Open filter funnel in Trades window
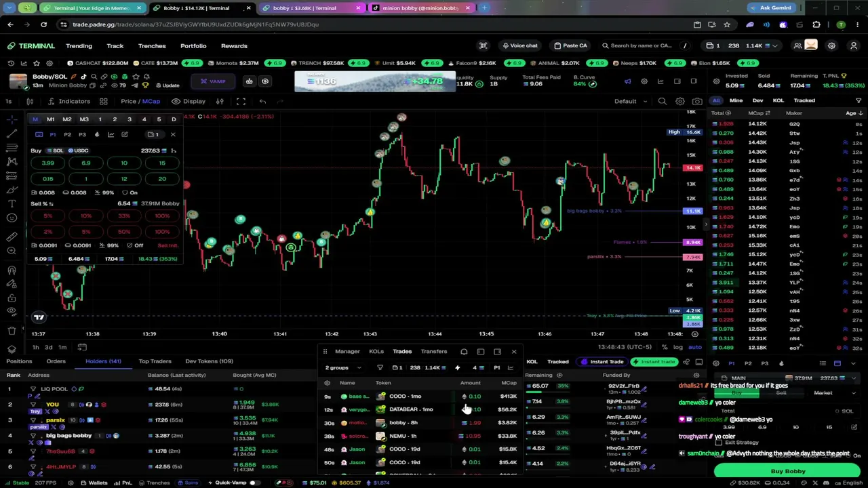The height and width of the screenshot is (488, 868). click(380, 368)
